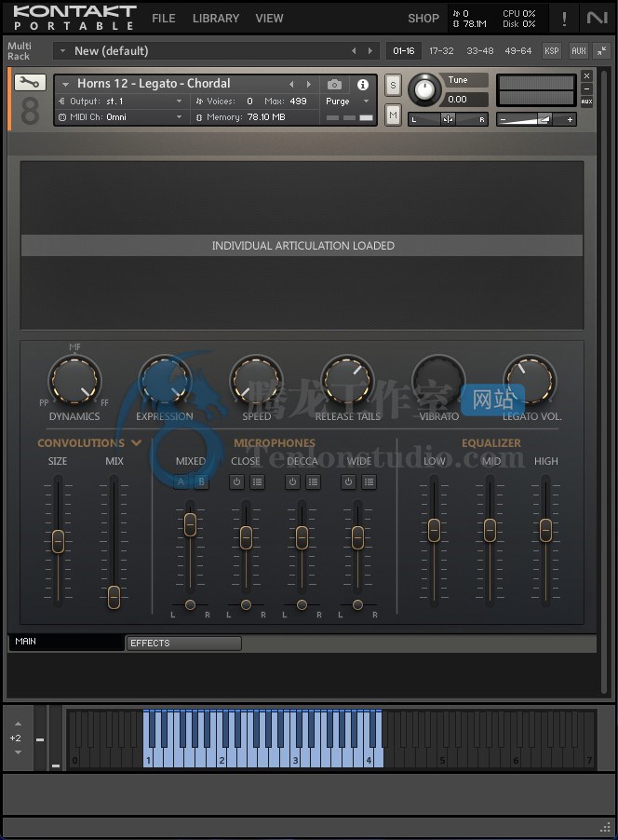Select mixed microphone option B
Image resolution: width=618 pixels, height=840 pixels.
pos(201,481)
